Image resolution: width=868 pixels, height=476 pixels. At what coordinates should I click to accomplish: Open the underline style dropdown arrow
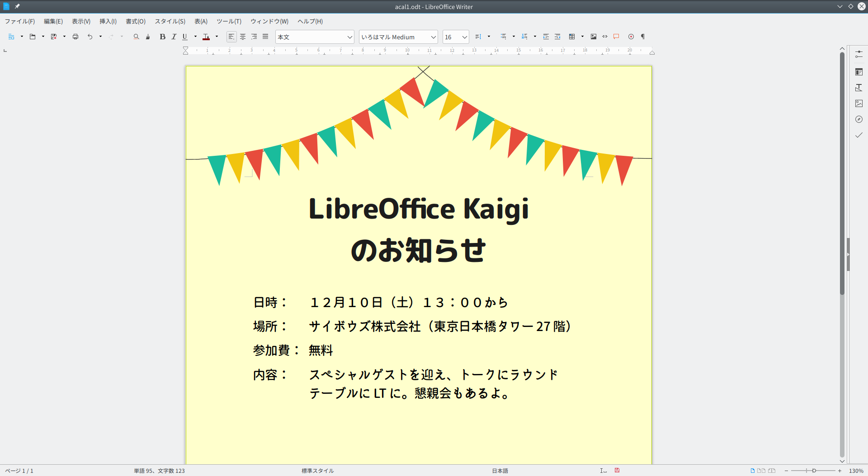[195, 37]
